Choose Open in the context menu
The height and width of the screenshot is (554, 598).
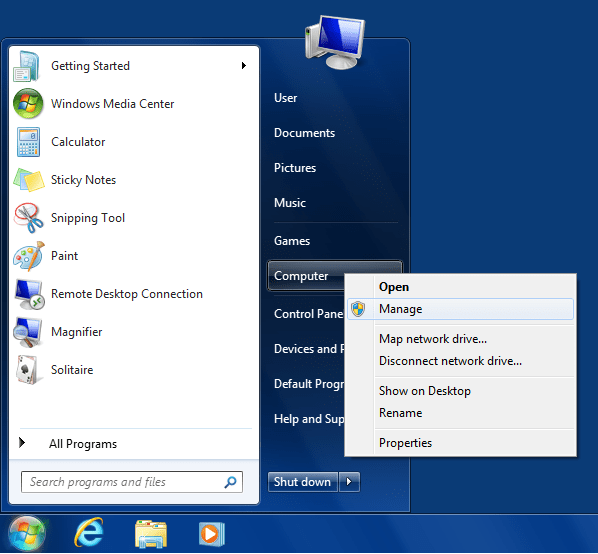click(x=461, y=287)
